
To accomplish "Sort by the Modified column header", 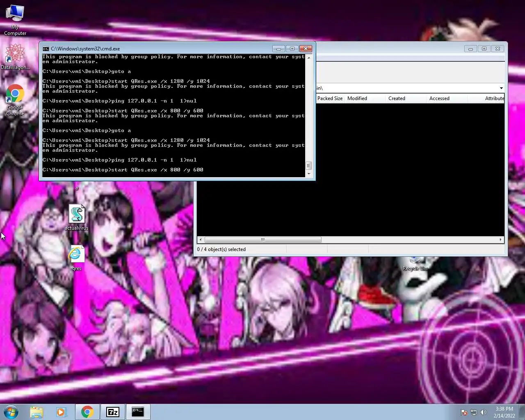I will pyautogui.click(x=365, y=98).
